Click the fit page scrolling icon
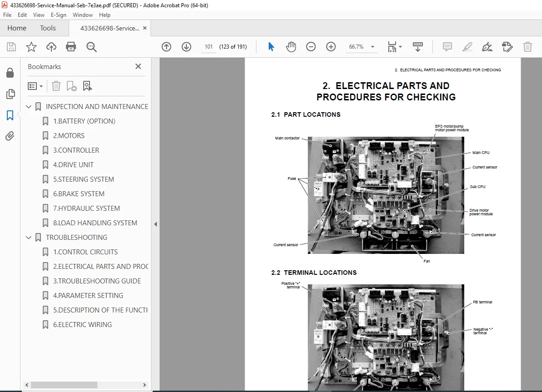542x392 pixels. tap(392, 47)
